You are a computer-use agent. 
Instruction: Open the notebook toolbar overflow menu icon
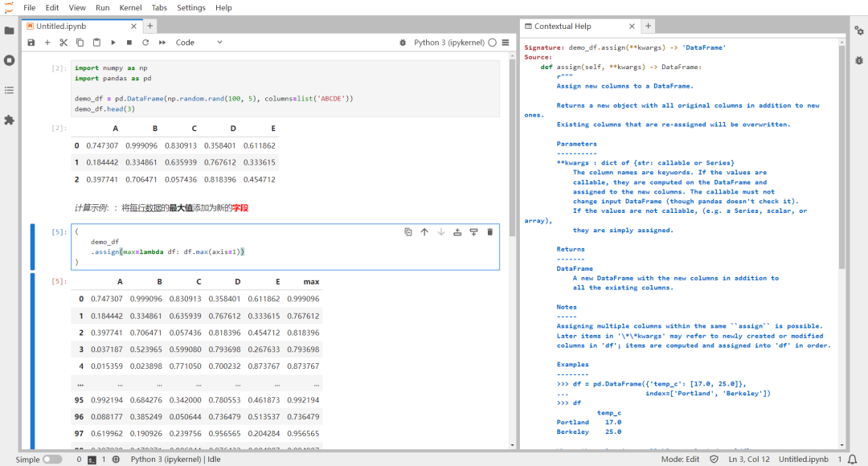[506, 43]
